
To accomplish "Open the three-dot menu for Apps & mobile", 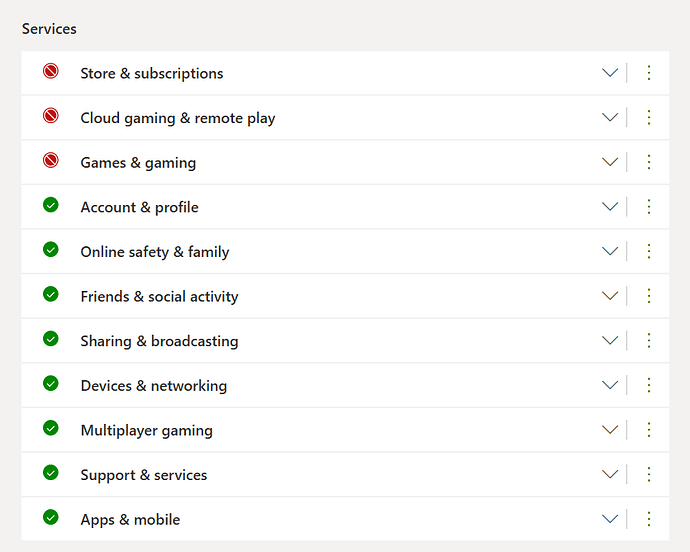I will pos(648,519).
